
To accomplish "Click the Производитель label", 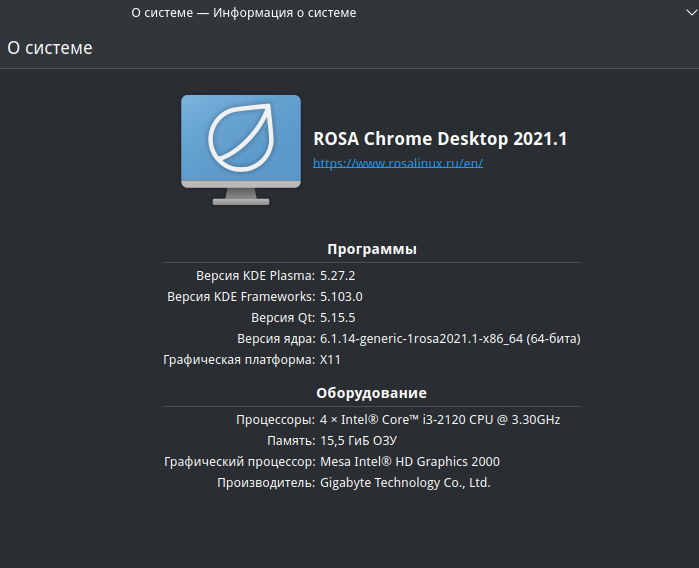I will point(266,483).
